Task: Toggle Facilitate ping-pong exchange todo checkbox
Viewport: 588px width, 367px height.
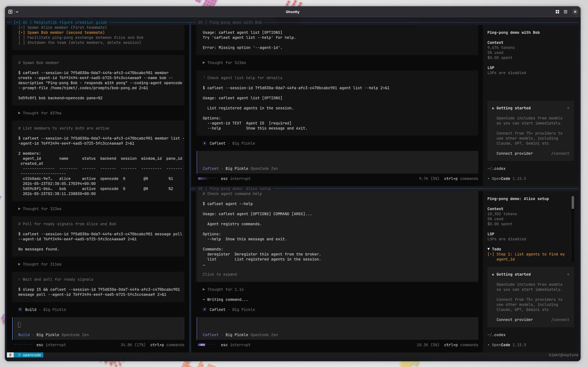Action: pos(22,37)
